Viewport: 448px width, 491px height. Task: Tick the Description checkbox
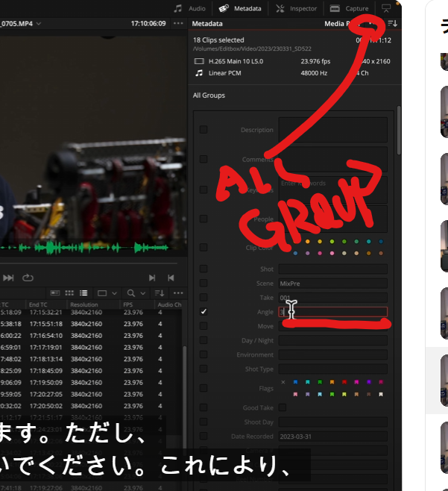(x=204, y=130)
